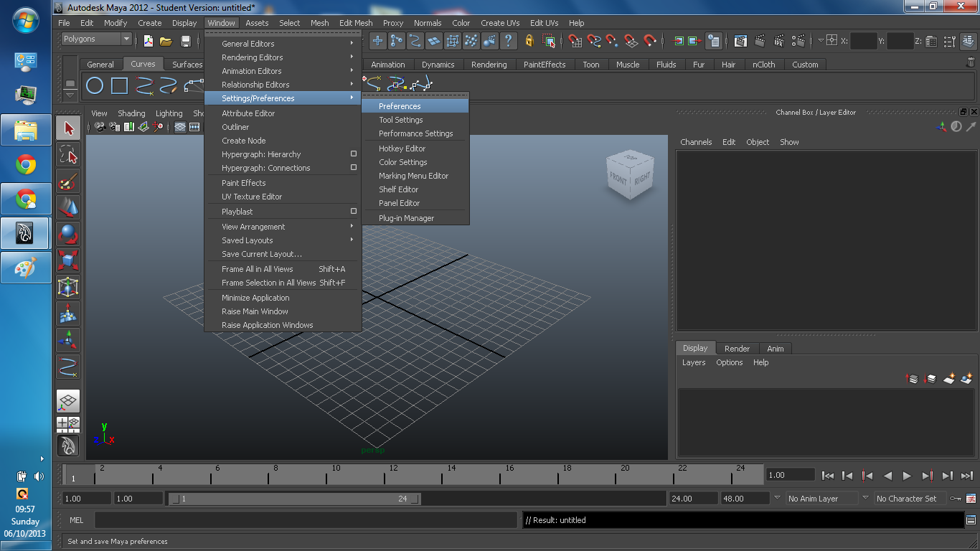This screenshot has height=551, width=980.
Task: Expand Animation Editors submenu
Action: (283, 71)
